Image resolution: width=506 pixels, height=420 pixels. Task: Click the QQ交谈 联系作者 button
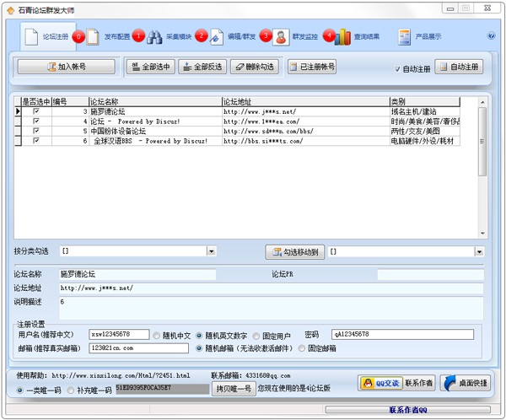tap(396, 383)
